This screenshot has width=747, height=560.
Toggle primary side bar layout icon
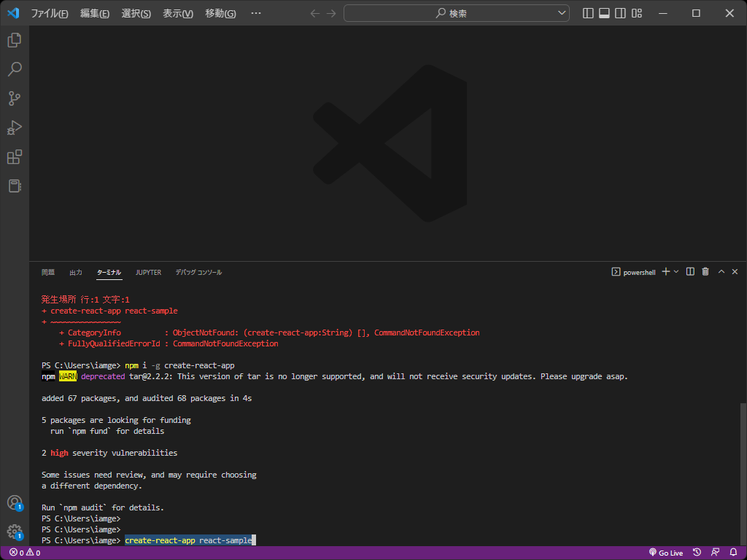588,13
